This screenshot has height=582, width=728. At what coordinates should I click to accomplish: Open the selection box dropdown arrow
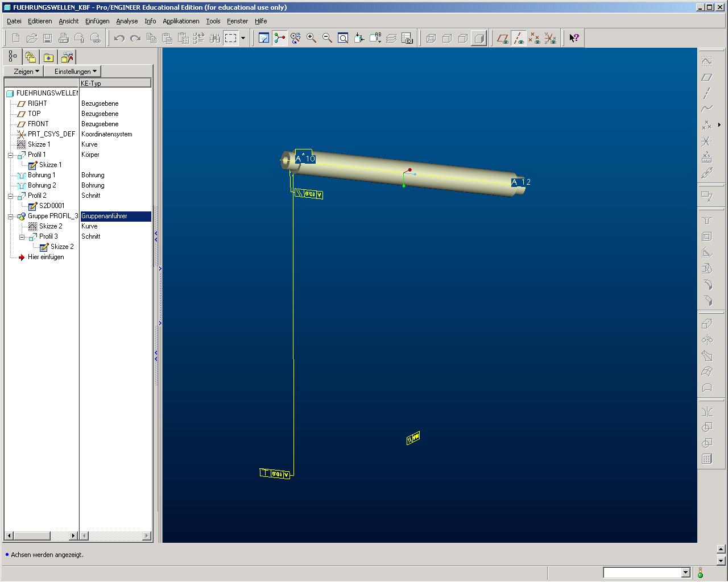243,38
